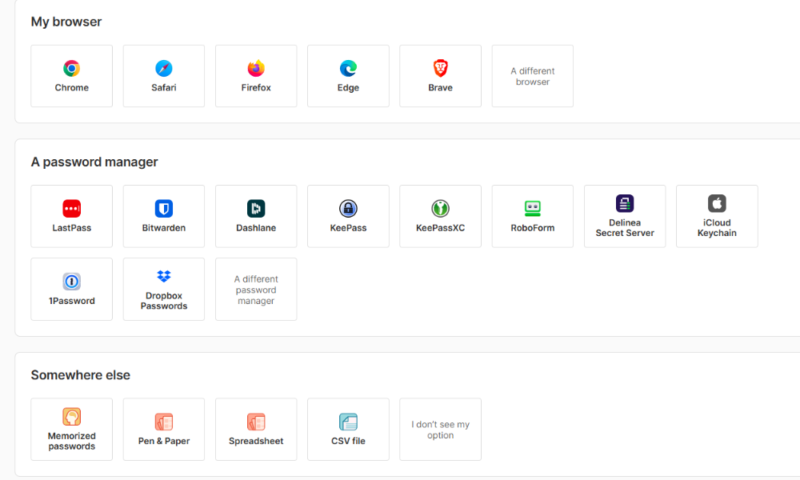Screen dimensions: 800x480
Task: Choose the KeePassXC green key icon
Action: [440, 208]
